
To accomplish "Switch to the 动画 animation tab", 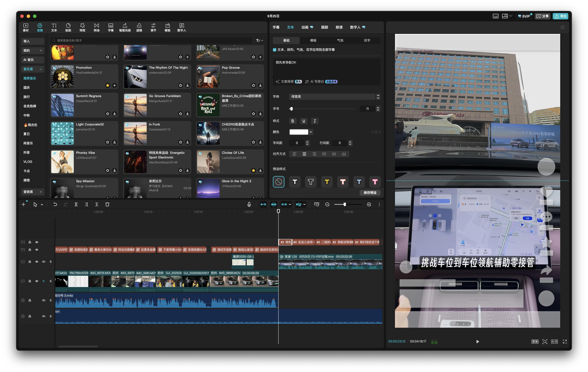I will tap(307, 27).
